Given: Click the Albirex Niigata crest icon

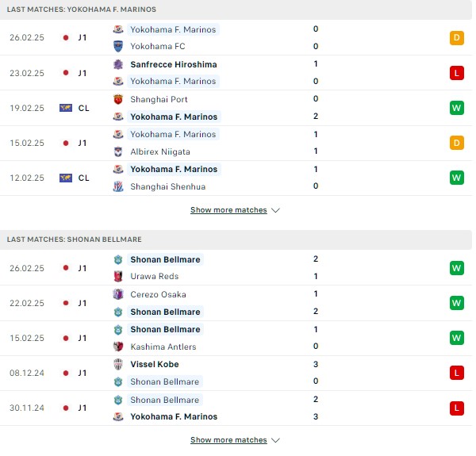Looking at the screenshot, I should point(118,151).
